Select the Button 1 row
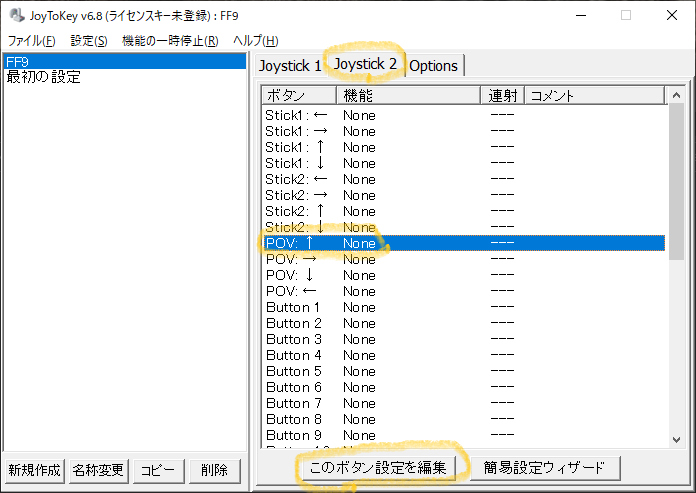 465,307
